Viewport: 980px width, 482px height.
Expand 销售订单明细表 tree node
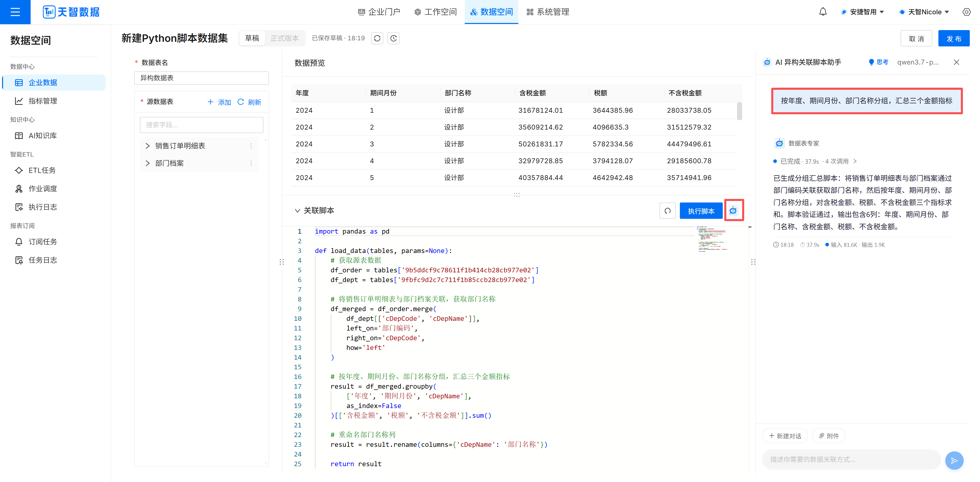(148, 146)
